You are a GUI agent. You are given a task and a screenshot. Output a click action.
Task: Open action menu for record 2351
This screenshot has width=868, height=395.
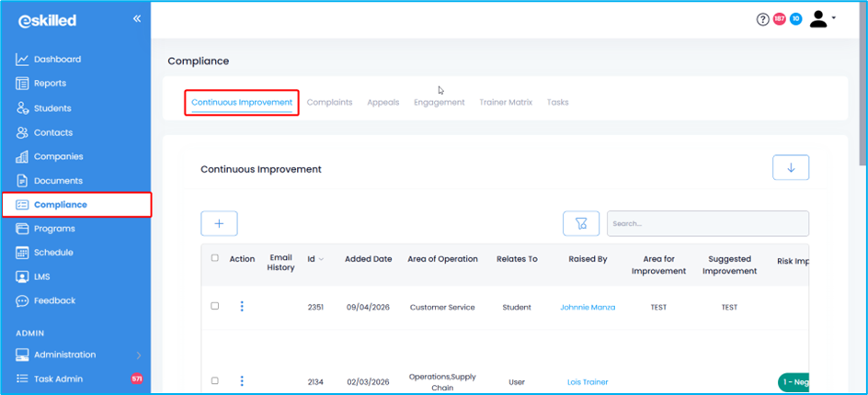point(242,307)
